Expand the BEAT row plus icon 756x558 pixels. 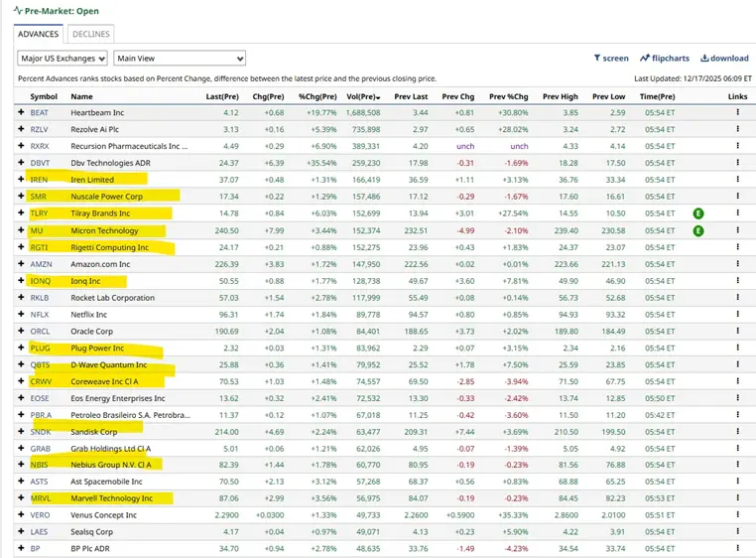(x=21, y=112)
